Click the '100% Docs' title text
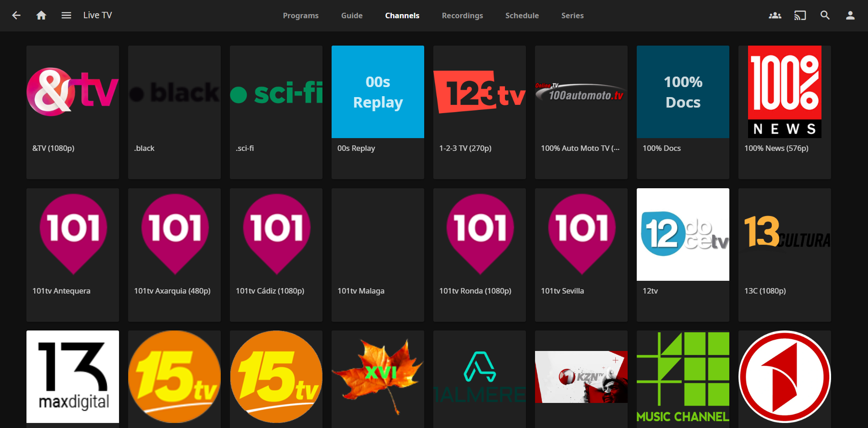 tap(661, 148)
